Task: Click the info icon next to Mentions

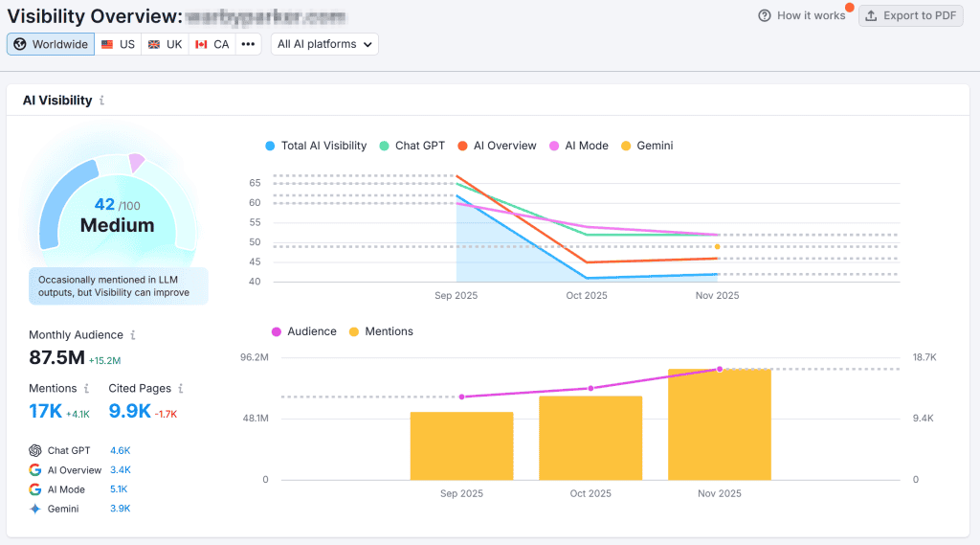Action: tap(86, 389)
